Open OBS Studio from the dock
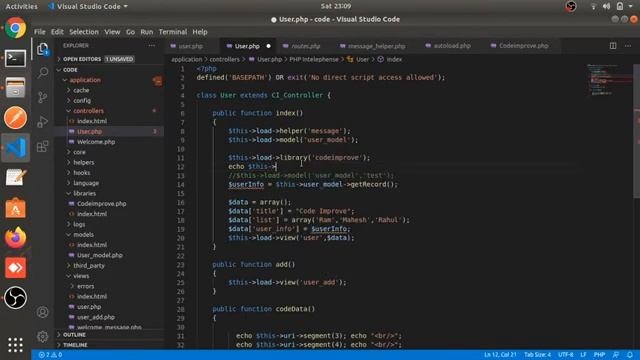 [16, 298]
